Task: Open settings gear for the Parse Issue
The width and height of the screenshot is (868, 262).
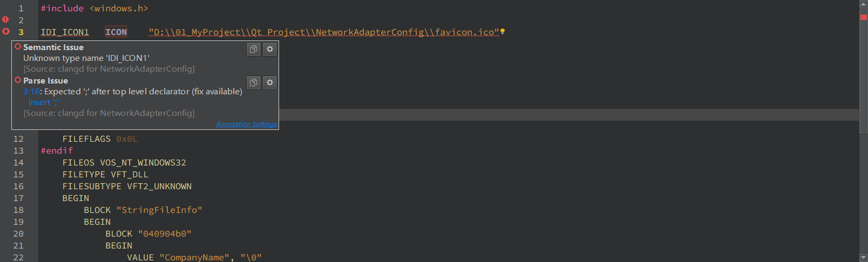Action: (270, 82)
